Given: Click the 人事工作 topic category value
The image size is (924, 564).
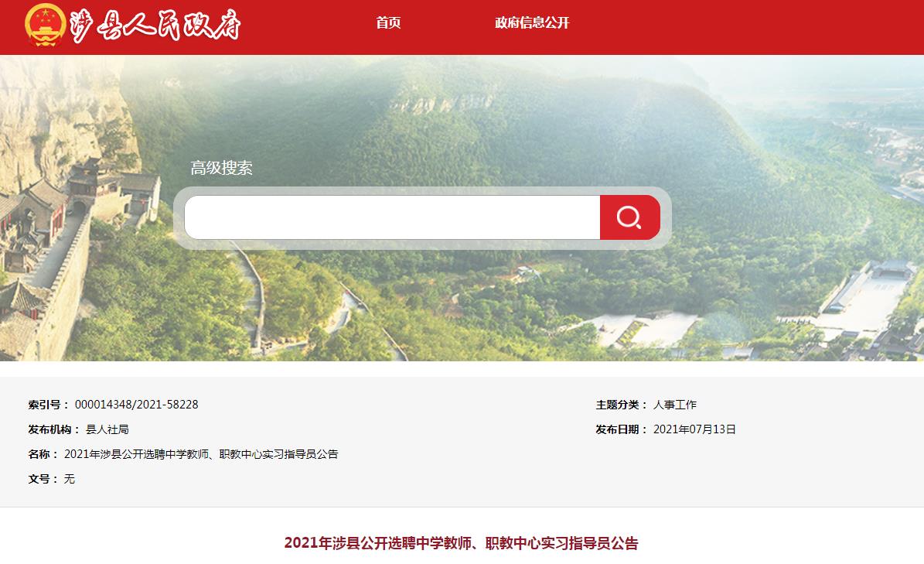Looking at the screenshot, I should [x=675, y=405].
